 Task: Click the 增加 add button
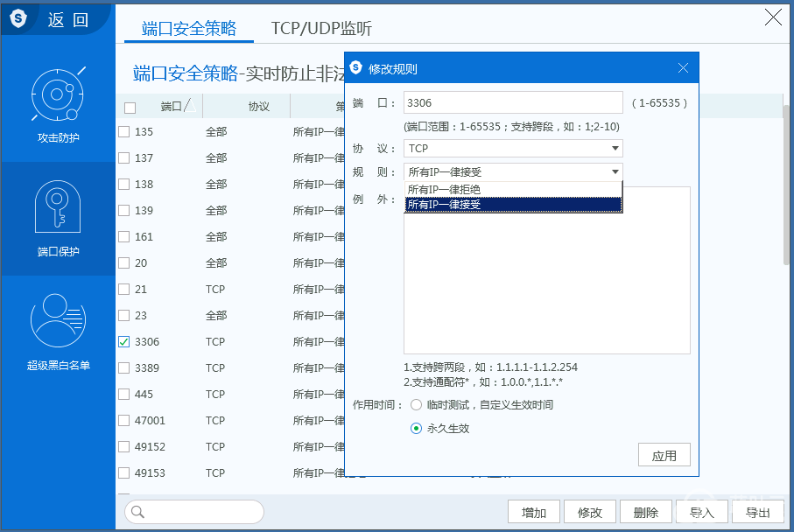534,512
